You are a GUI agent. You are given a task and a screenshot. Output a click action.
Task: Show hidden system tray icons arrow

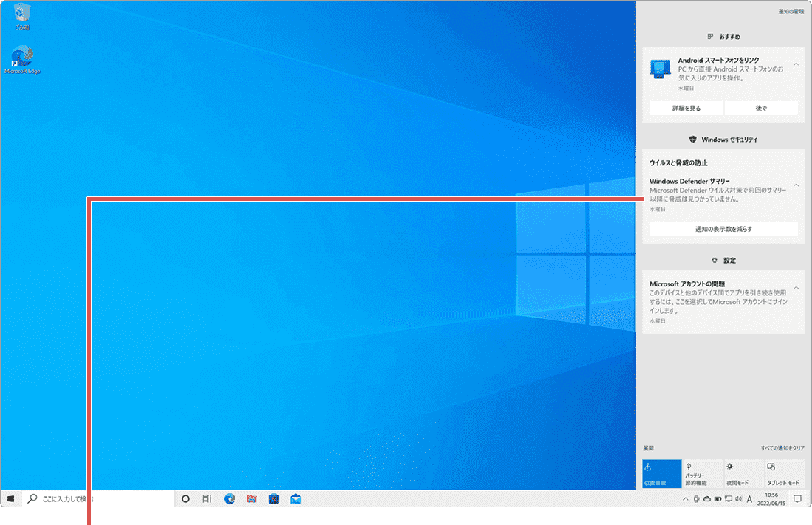click(x=687, y=500)
